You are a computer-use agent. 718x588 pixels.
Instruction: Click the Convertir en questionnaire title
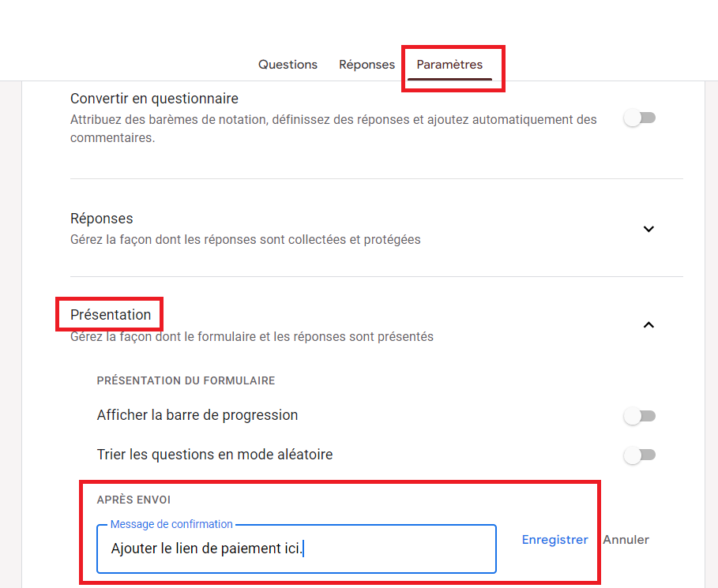pyautogui.click(x=154, y=99)
